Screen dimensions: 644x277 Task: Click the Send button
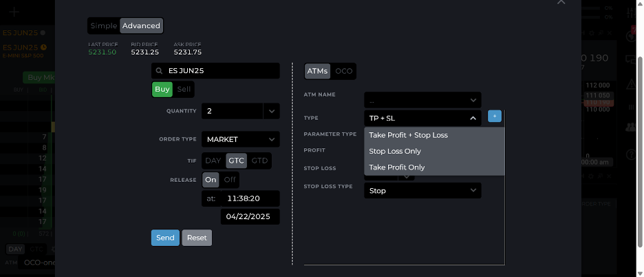pos(165,238)
